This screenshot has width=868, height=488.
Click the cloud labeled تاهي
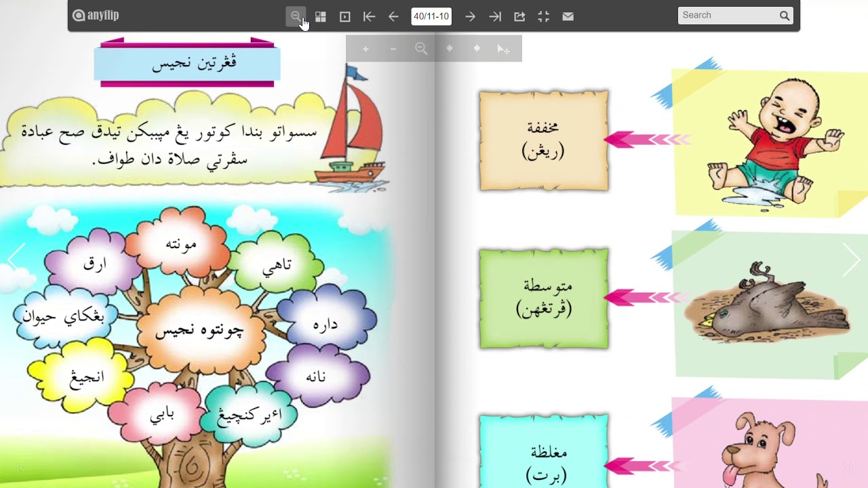coord(277,264)
